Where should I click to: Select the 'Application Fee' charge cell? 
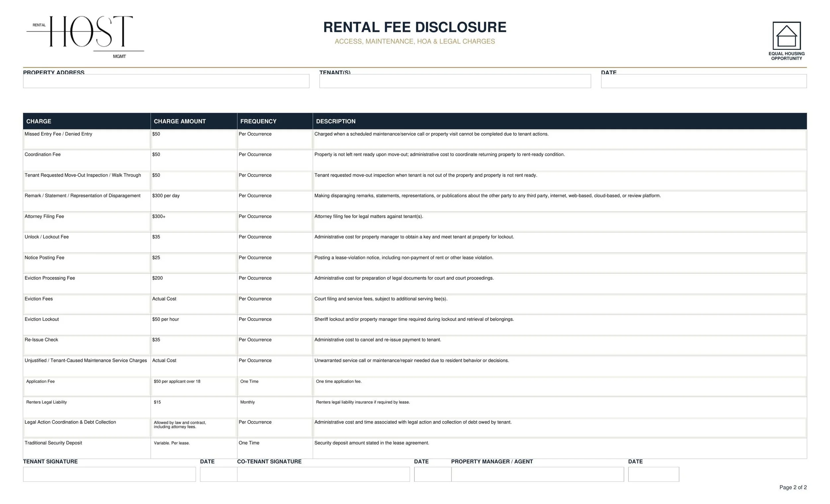[87, 386]
